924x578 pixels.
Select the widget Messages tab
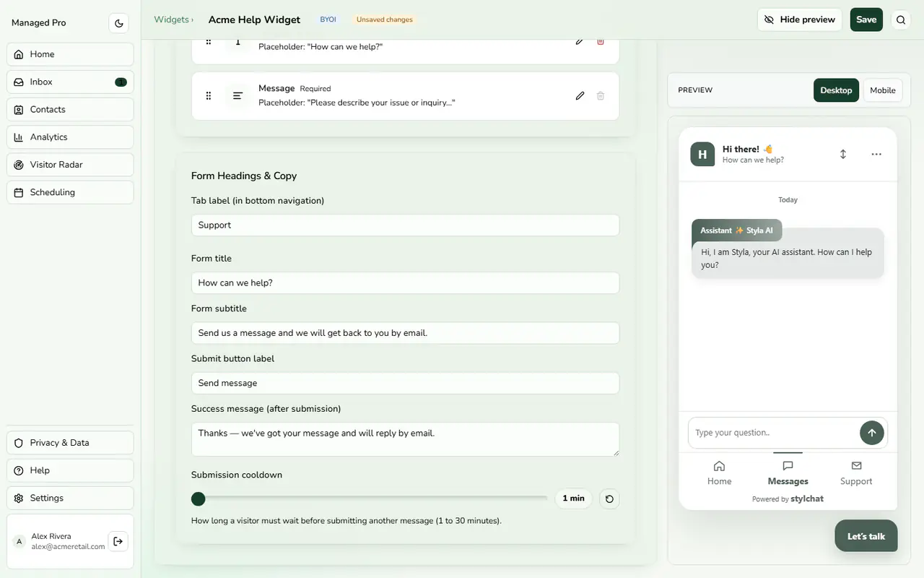coord(788,473)
